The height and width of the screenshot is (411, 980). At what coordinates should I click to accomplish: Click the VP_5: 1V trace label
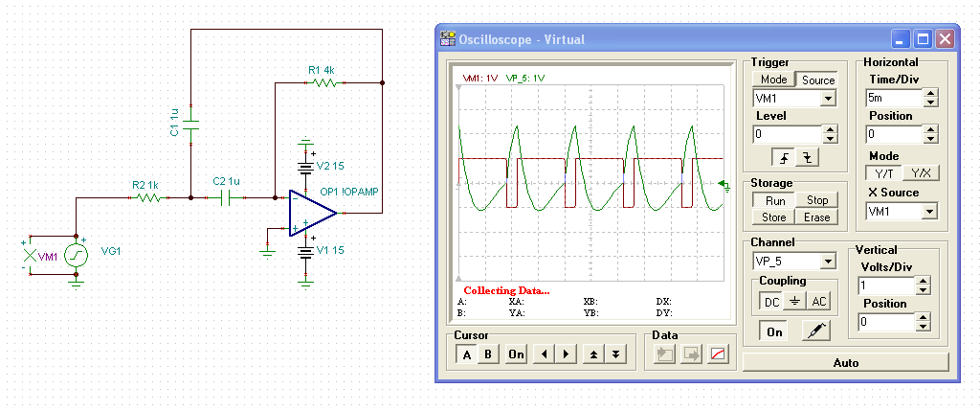click(525, 79)
